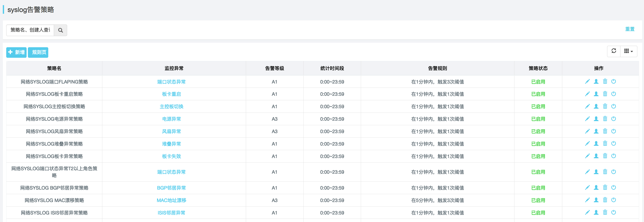Screen dimensions: 644x222
Task: Click the search magnifier button
Action: tap(60, 30)
